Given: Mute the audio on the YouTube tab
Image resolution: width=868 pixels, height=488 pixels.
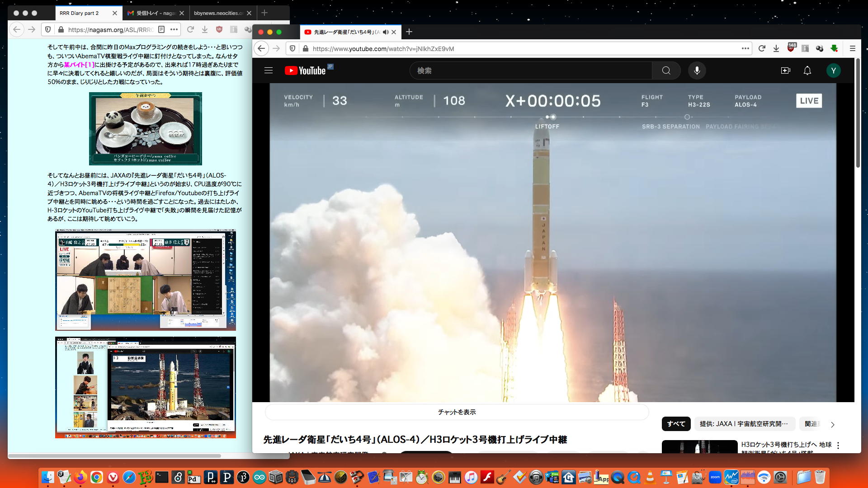Looking at the screenshot, I should point(385,32).
